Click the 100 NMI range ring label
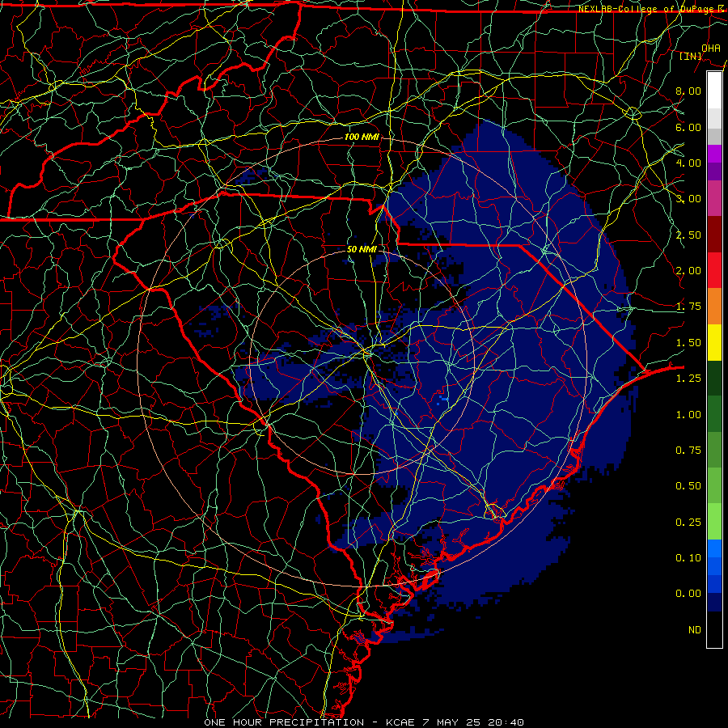Image resolution: width=728 pixels, height=728 pixels. tap(362, 137)
